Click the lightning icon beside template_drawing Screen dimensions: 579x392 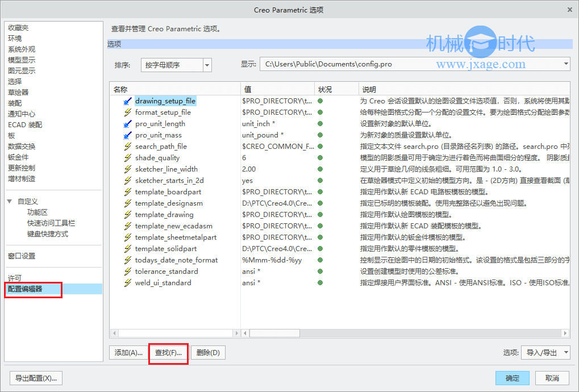[127, 215]
